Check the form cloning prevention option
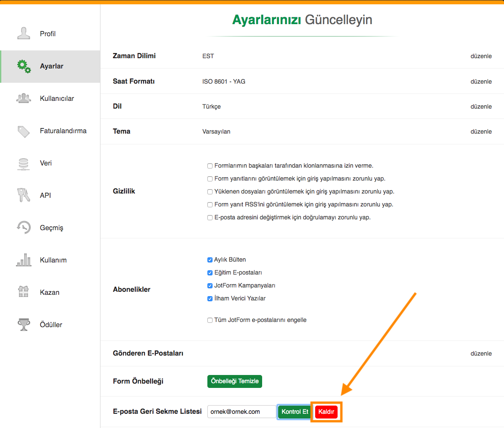The image size is (504, 428). (210, 166)
